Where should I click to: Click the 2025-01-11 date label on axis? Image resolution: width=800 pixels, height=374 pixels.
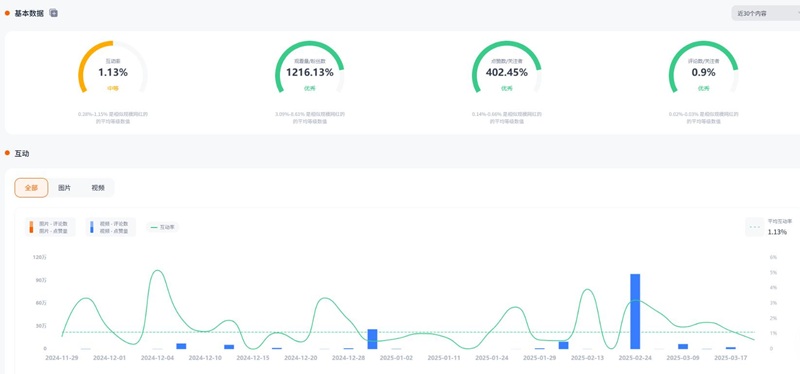[444, 358]
